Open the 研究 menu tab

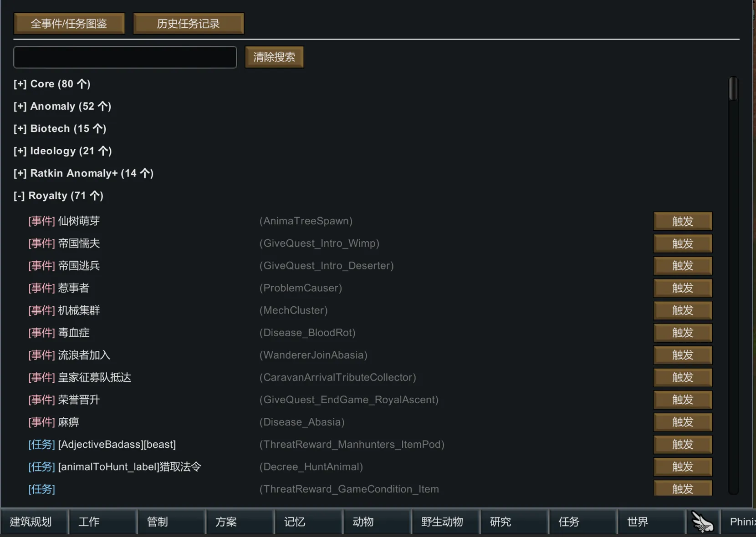pyautogui.click(x=500, y=522)
